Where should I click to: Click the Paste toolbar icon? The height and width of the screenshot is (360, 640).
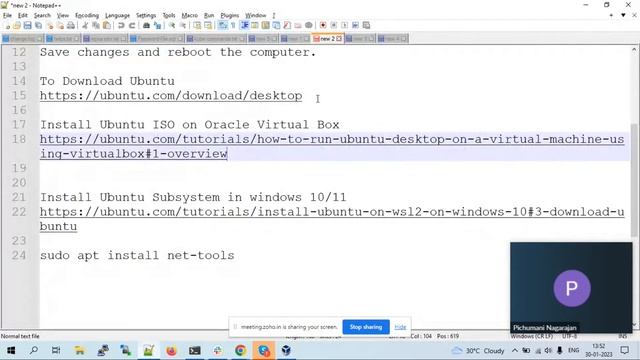(x=107, y=25)
